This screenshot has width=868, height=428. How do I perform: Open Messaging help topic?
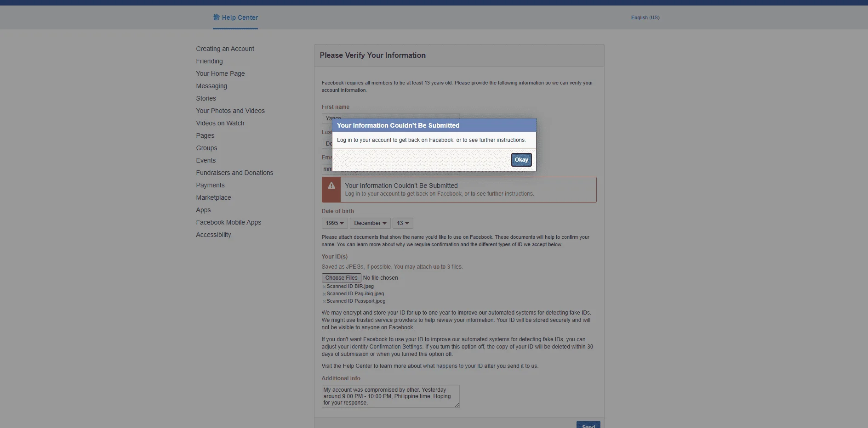pyautogui.click(x=211, y=86)
